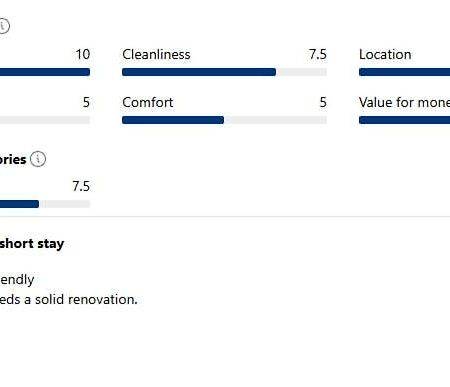
Task: Click the Cleanliness 7.5 score
Action: coord(317,54)
